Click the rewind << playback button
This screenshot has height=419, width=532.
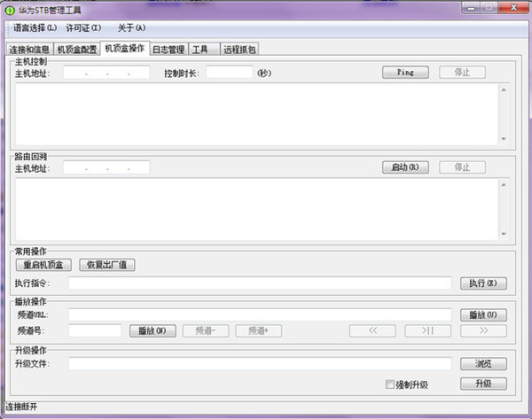[372, 330]
